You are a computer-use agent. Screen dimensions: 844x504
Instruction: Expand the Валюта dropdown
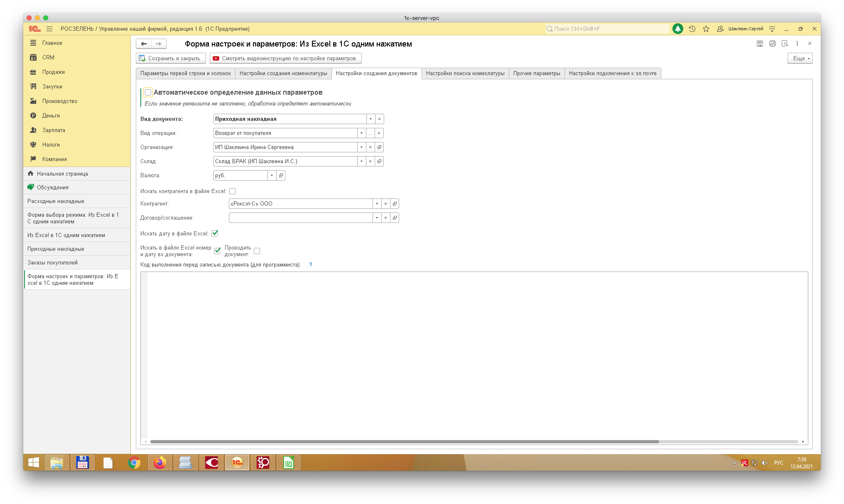(x=272, y=175)
